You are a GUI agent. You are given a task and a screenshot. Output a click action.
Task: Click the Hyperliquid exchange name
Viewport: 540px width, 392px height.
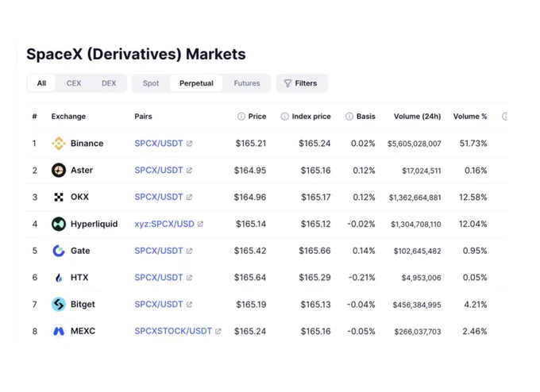[94, 224]
